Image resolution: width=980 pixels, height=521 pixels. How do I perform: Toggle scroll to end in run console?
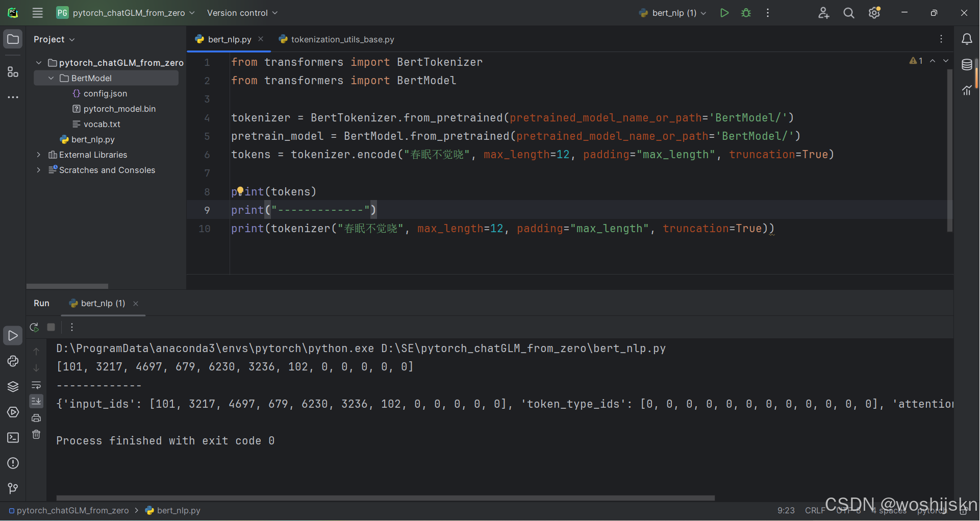point(36,402)
